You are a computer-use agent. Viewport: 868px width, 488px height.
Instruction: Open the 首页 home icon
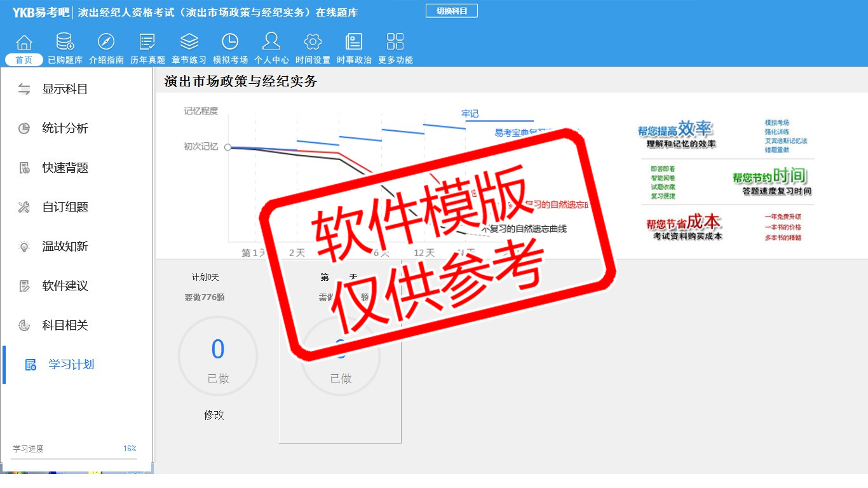click(24, 42)
